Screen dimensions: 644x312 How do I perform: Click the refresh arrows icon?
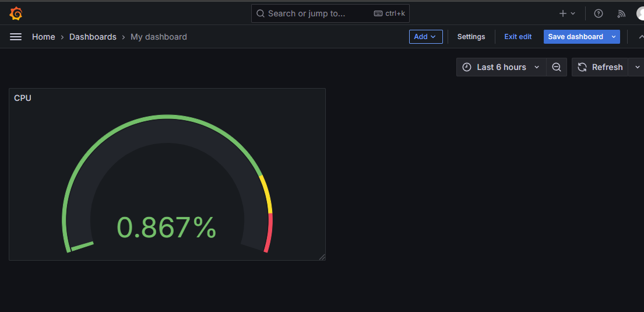(x=582, y=67)
